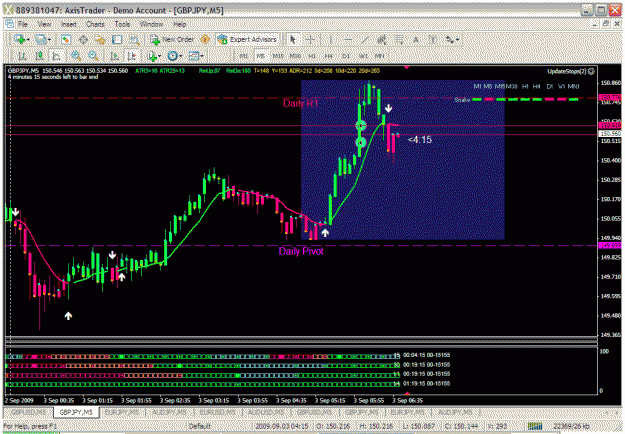Switch to M30 timeframe in toolbar
This screenshot has width=625, height=434.
(x=295, y=56)
